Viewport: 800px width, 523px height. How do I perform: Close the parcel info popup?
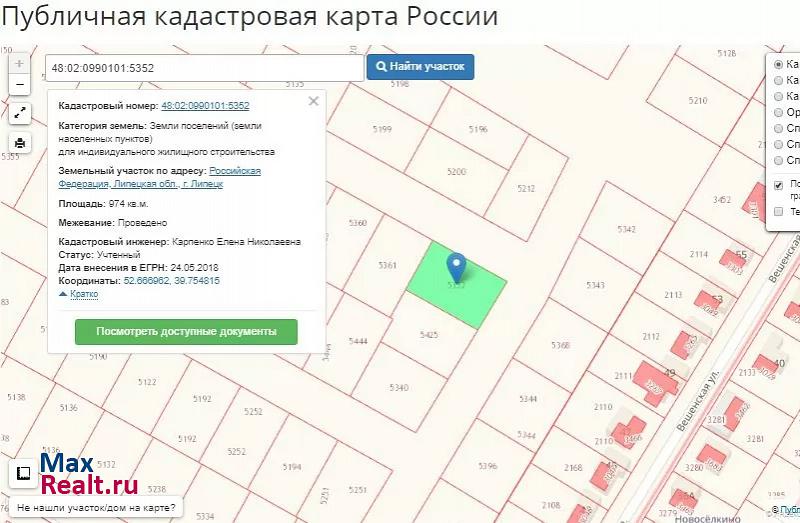pos(313,101)
